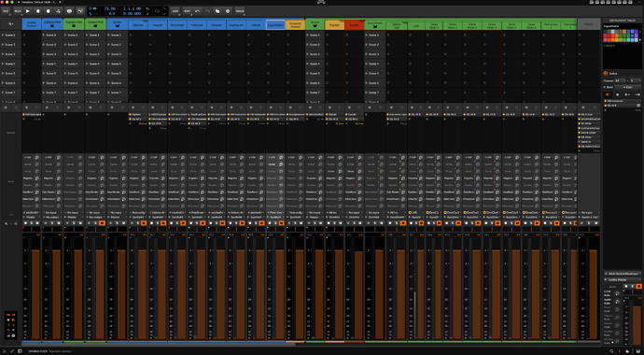Click the panel layout icon in the footer
Viewport: 644px width, 355px height.
(20, 351)
